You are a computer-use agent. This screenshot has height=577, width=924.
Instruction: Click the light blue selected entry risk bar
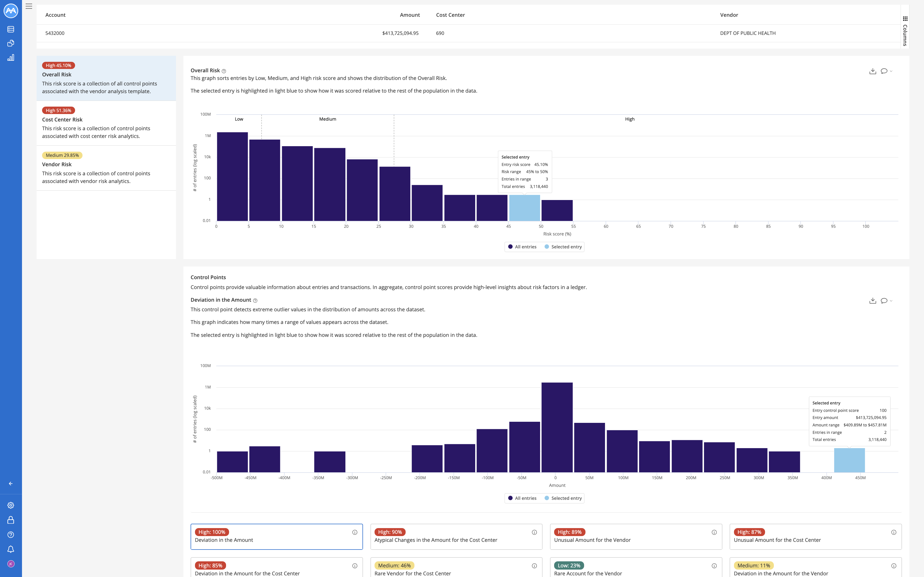click(x=524, y=208)
